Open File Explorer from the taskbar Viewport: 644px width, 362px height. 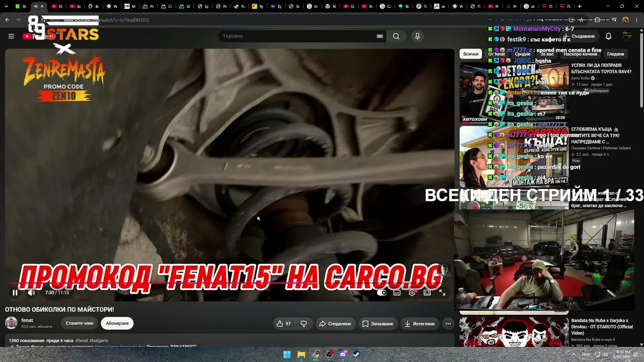pos(301,354)
